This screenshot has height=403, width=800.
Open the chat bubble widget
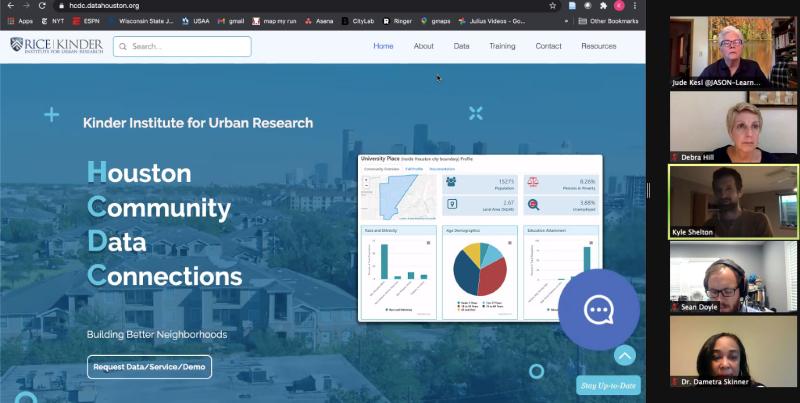point(598,310)
